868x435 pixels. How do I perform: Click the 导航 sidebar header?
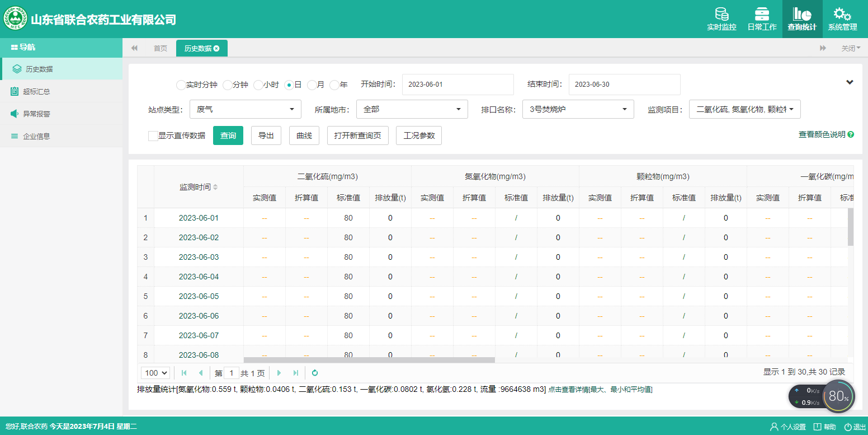point(62,48)
